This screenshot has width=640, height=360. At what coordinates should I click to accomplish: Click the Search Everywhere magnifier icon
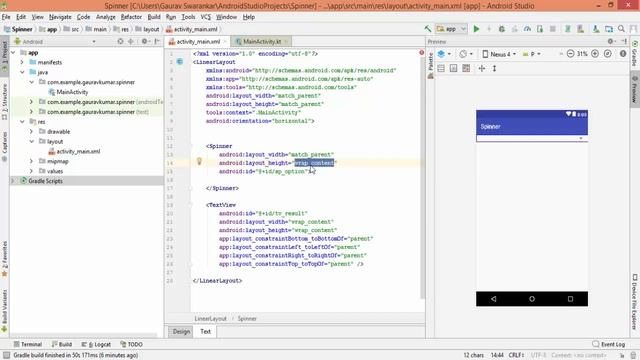(621, 29)
